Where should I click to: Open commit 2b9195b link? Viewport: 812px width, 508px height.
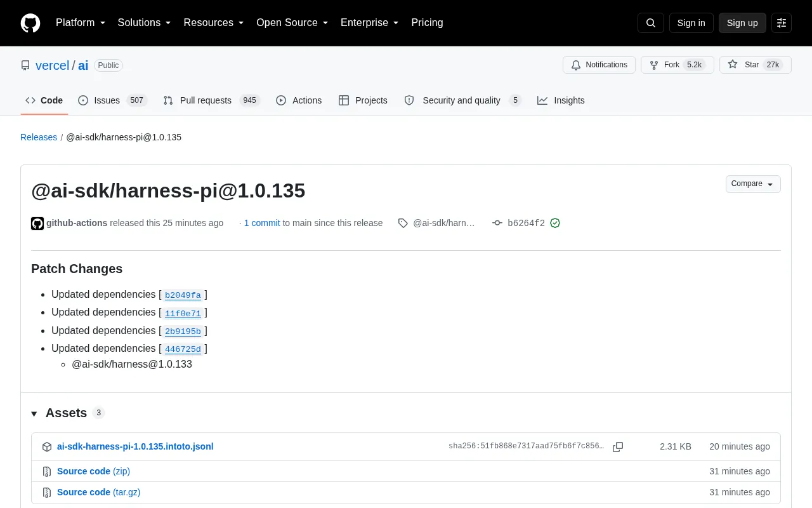(x=183, y=331)
